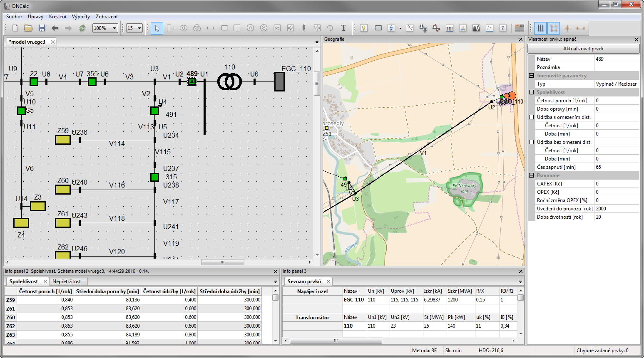Click the light bulb icon

(x=364, y=28)
